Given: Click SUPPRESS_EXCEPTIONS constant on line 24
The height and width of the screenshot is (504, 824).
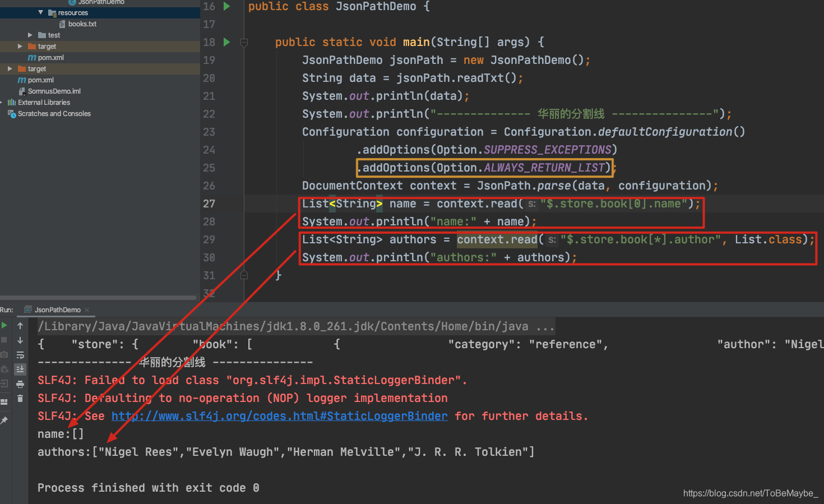Looking at the screenshot, I should (547, 150).
